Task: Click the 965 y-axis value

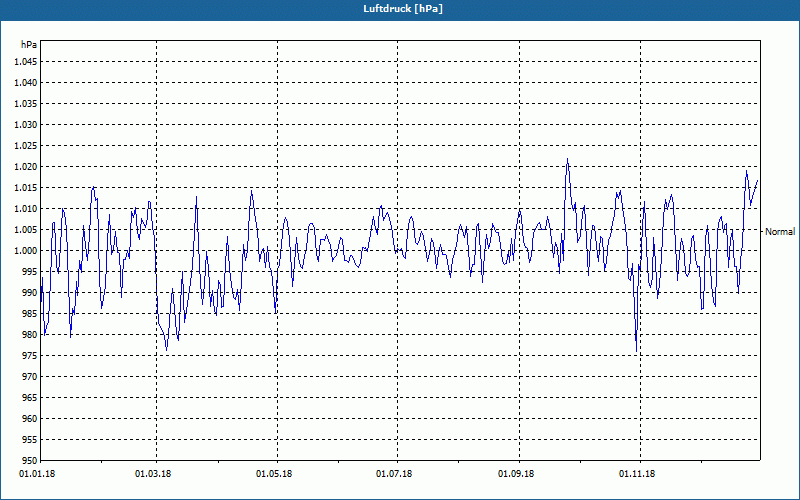Action: tap(30, 397)
